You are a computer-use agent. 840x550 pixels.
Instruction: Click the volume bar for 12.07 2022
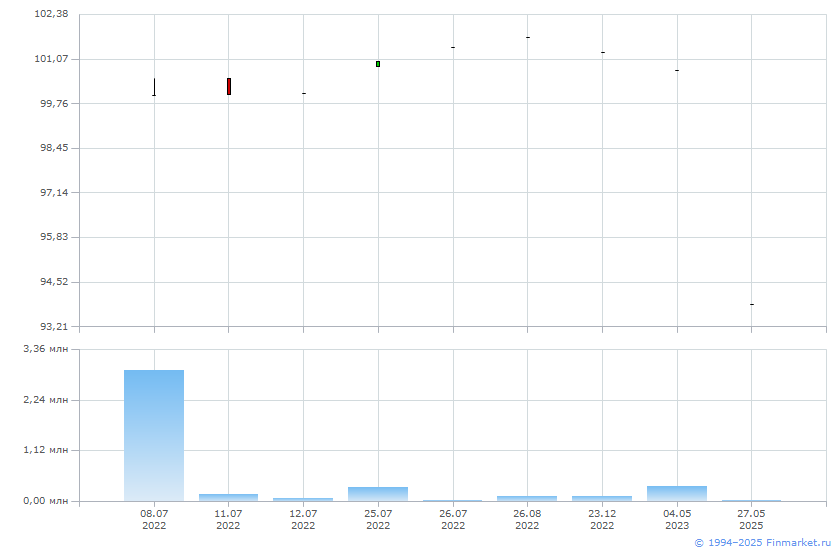(x=303, y=500)
